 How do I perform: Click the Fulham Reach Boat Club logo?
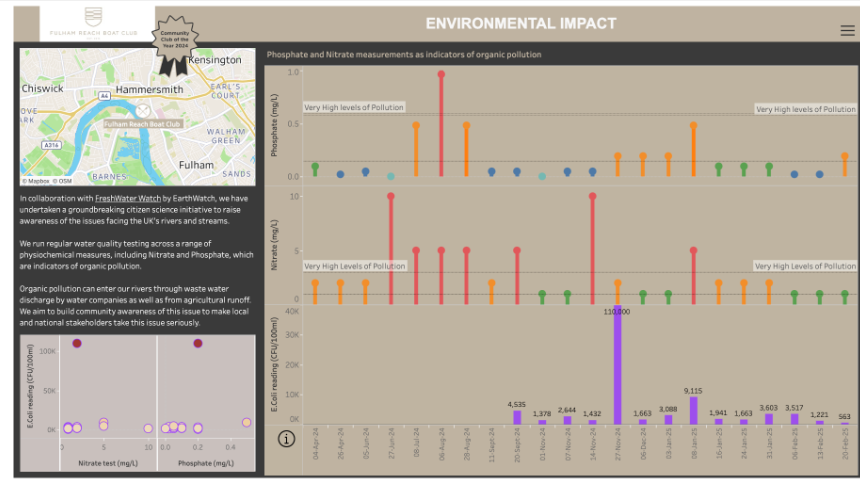click(93, 24)
